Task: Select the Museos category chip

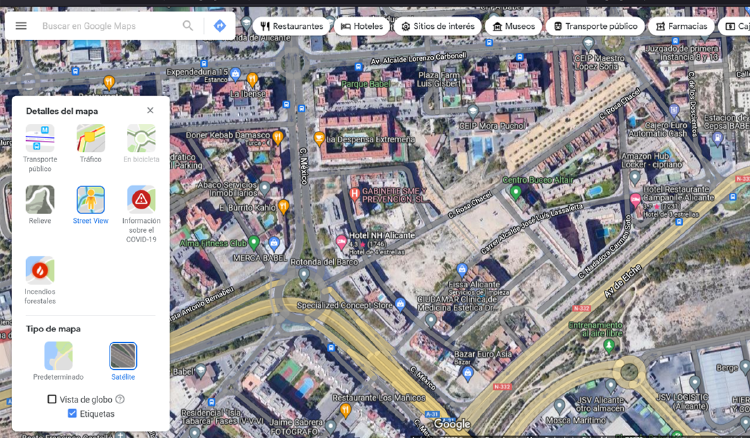Action: pyautogui.click(x=514, y=26)
